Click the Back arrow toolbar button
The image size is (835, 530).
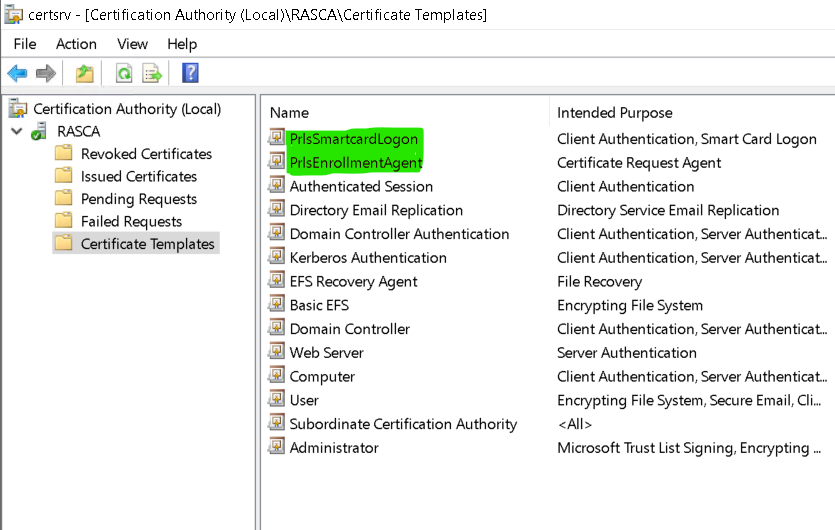coord(17,73)
